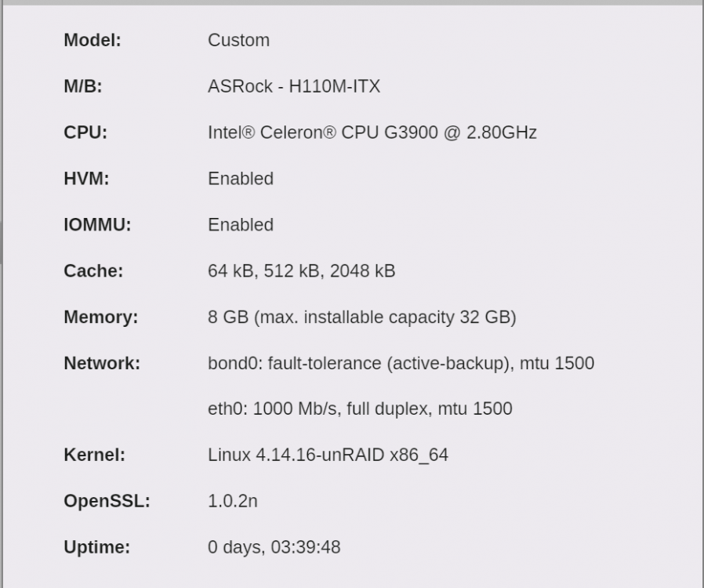This screenshot has height=588, width=704.
Task: Click the Uptime label
Action: tap(97, 547)
